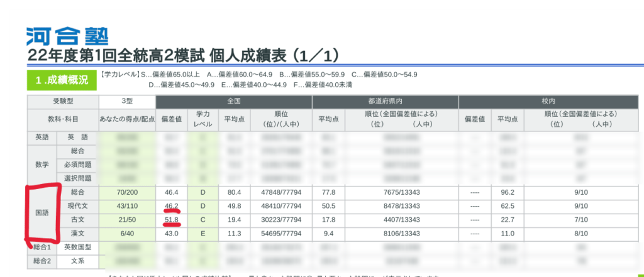The height and width of the screenshot is (277, 644).
Task: Click the 学力レベル column header
Action: (x=203, y=119)
